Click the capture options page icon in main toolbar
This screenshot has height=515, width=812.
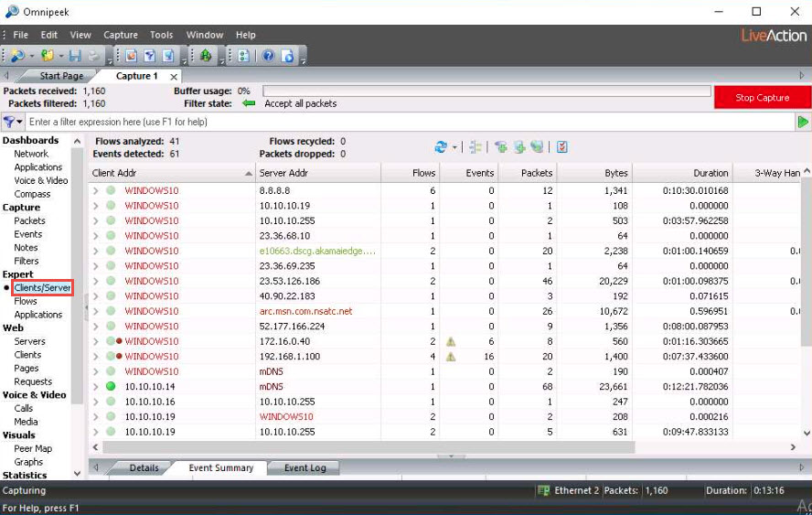[x=131, y=56]
